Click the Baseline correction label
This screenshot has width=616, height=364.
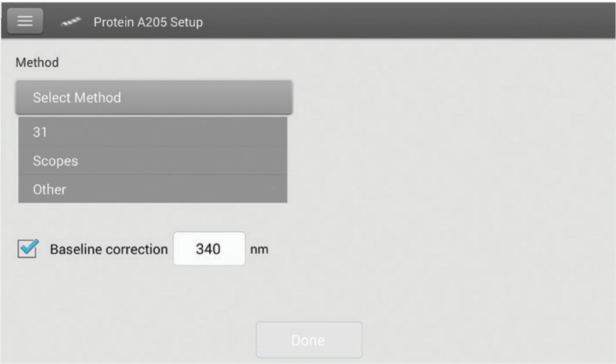pyautogui.click(x=109, y=249)
